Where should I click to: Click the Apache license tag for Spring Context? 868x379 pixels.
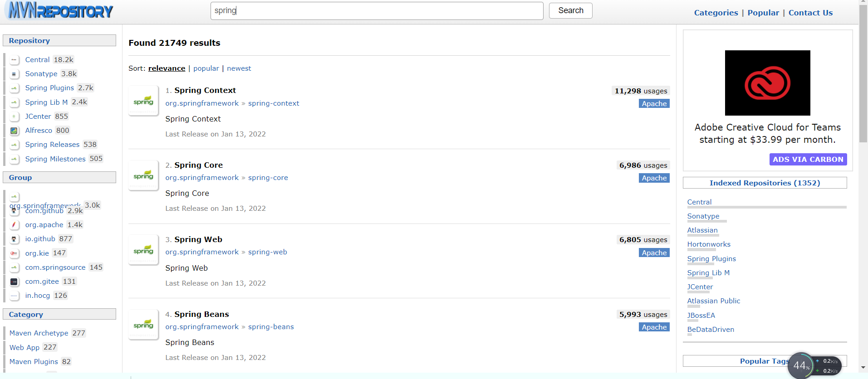click(x=654, y=104)
